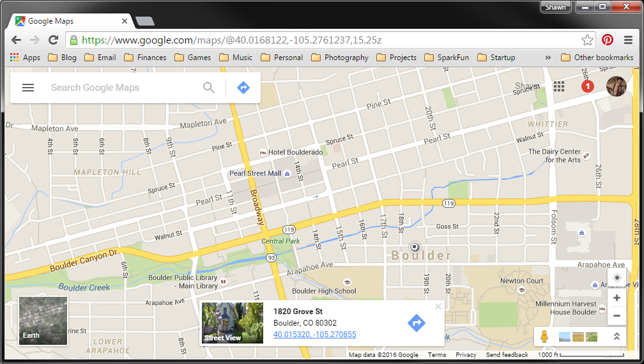This screenshot has height=364, width=644.
Task: Click the Pearl Street Mall marker
Action: coord(287,173)
